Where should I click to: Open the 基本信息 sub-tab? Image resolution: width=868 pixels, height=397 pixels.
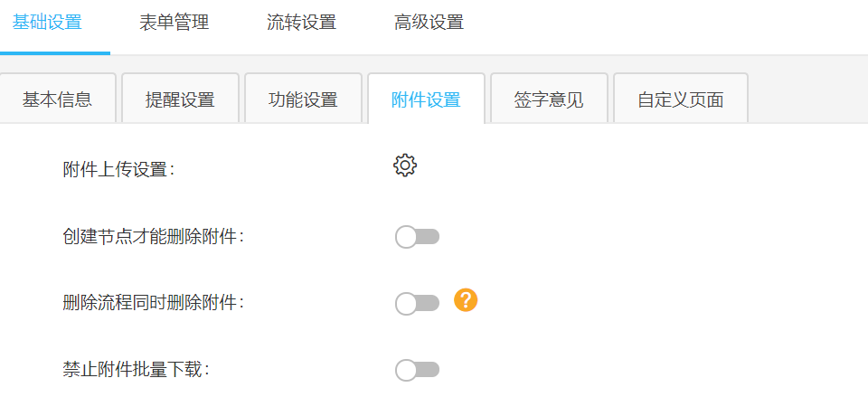tap(57, 99)
